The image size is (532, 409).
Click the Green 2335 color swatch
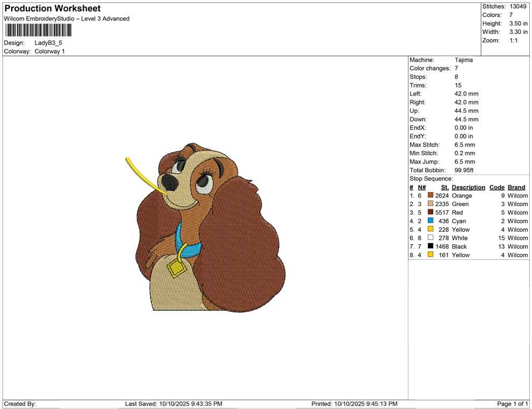(x=430, y=203)
